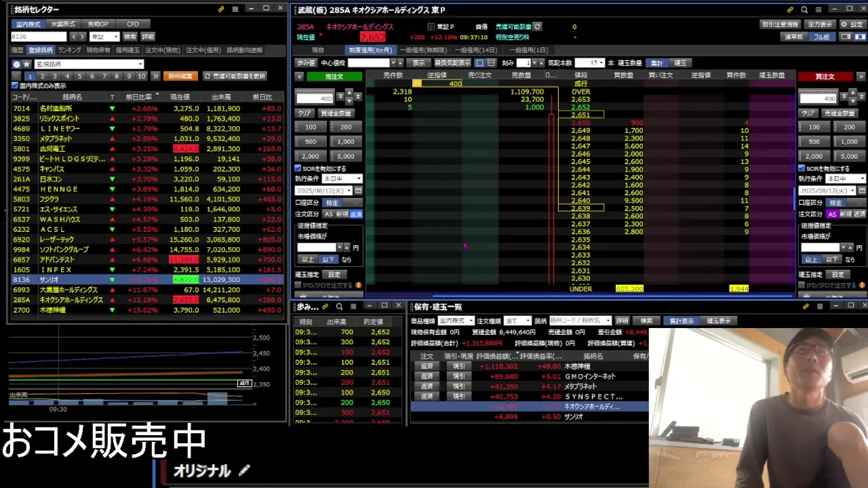Open 中心値段 dropdown arrow

[x=393, y=63]
